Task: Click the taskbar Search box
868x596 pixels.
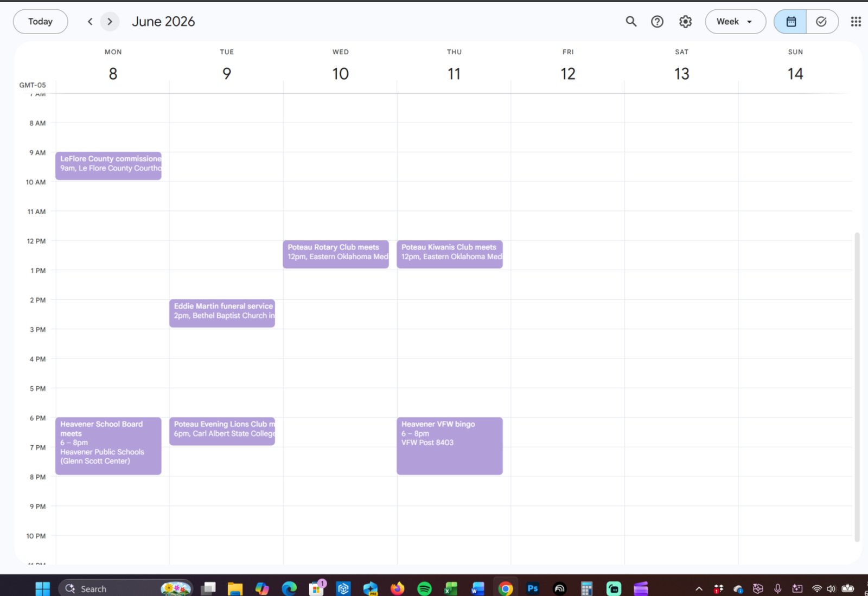Action: pyautogui.click(x=126, y=588)
